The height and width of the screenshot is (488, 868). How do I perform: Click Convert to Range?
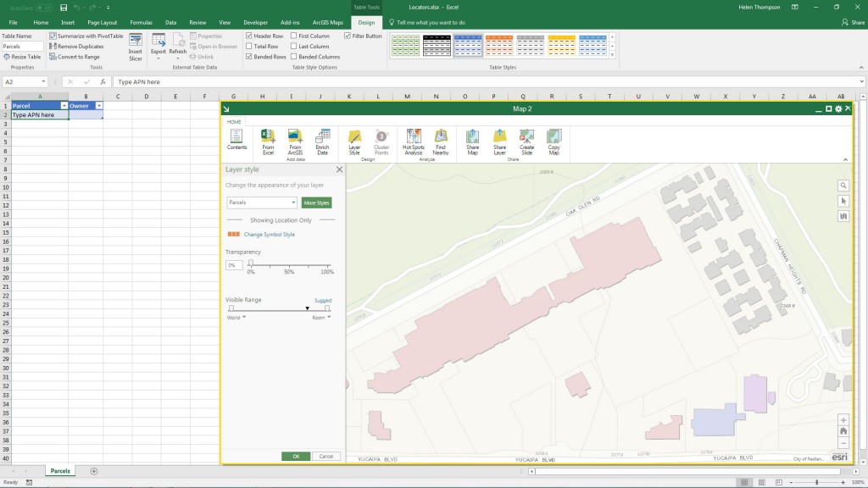pos(75,57)
